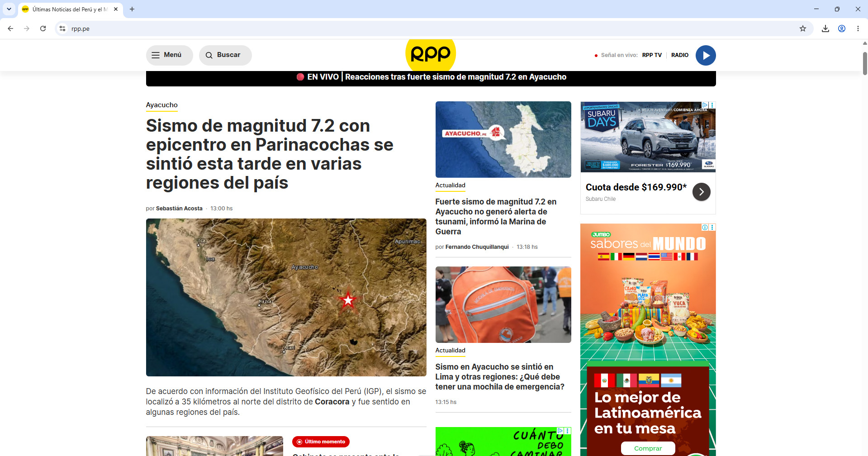Click the RPP logo
Viewport: 868px width, 456px height.
click(x=431, y=54)
